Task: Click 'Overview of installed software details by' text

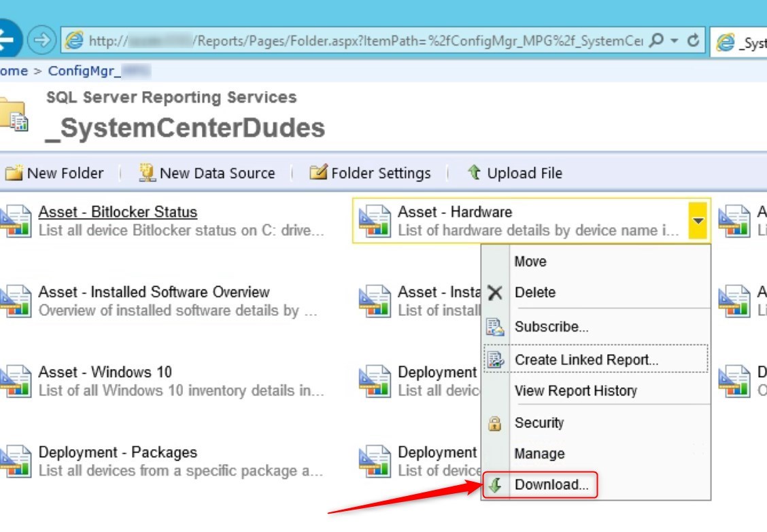Action: [177, 311]
